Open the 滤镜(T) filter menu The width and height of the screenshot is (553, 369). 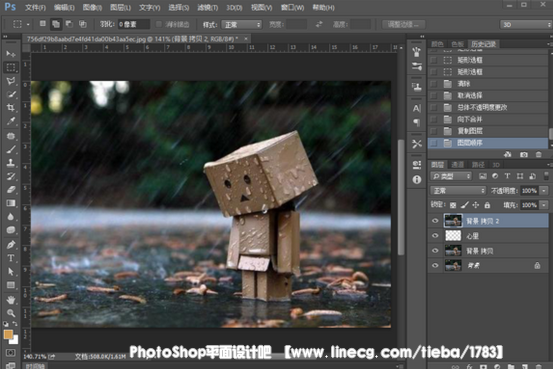pyautogui.click(x=207, y=7)
